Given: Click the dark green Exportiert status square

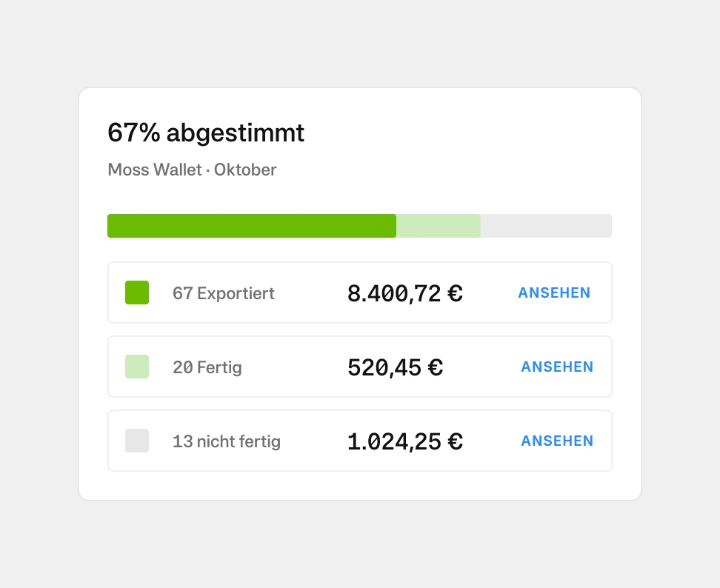Looking at the screenshot, I should pyautogui.click(x=136, y=293).
